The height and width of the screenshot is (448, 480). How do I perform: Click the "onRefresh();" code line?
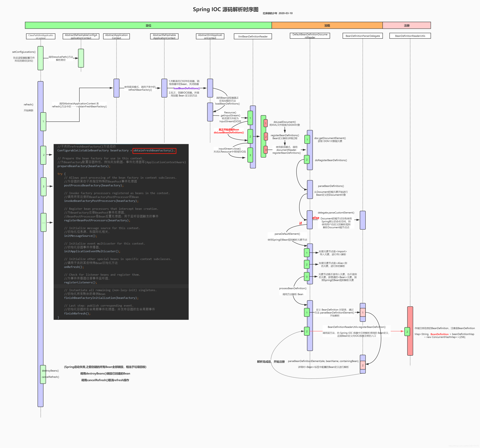click(74, 267)
